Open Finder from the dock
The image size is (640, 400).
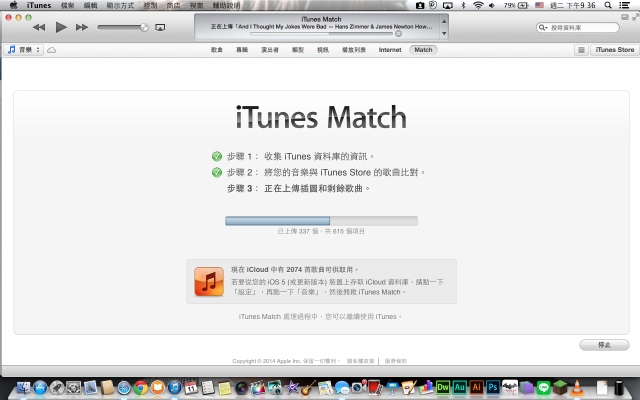(x=23, y=387)
